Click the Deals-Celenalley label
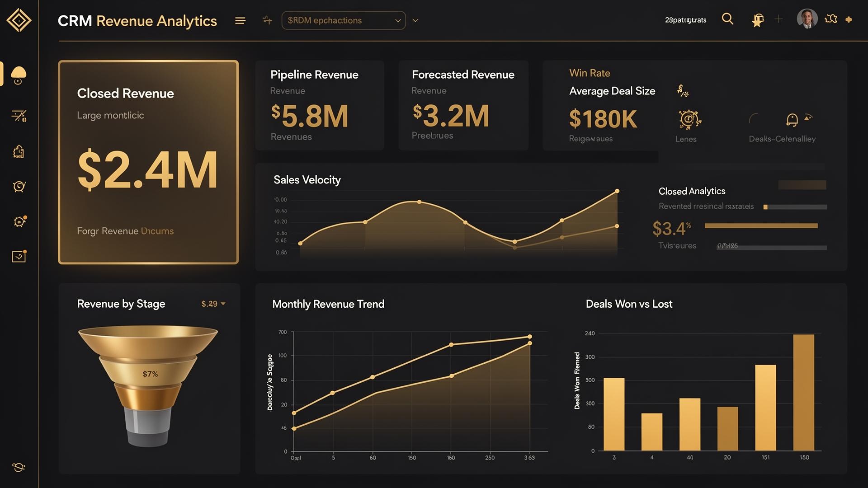868x488 pixels. pyautogui.click(x=782, y=139)
